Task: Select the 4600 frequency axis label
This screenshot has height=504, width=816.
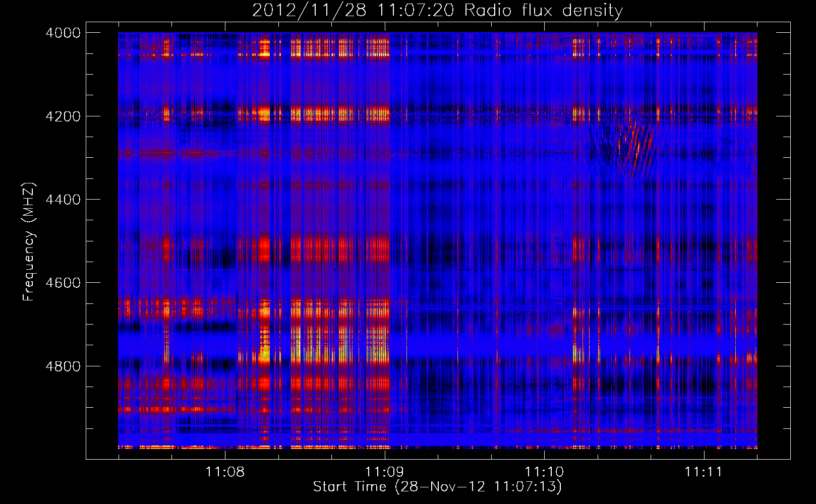Action: tap(63, 283)
